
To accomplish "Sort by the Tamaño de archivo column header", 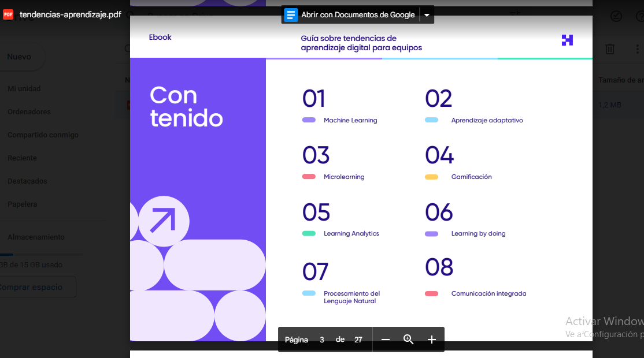I will pyautogui.click(x=622, y=80).
